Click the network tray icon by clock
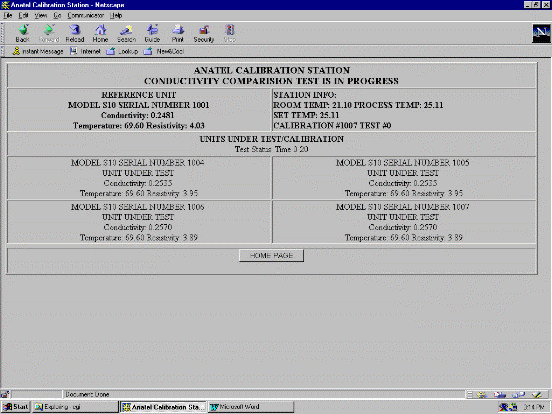Screen dimensions: 552x414 513,407
